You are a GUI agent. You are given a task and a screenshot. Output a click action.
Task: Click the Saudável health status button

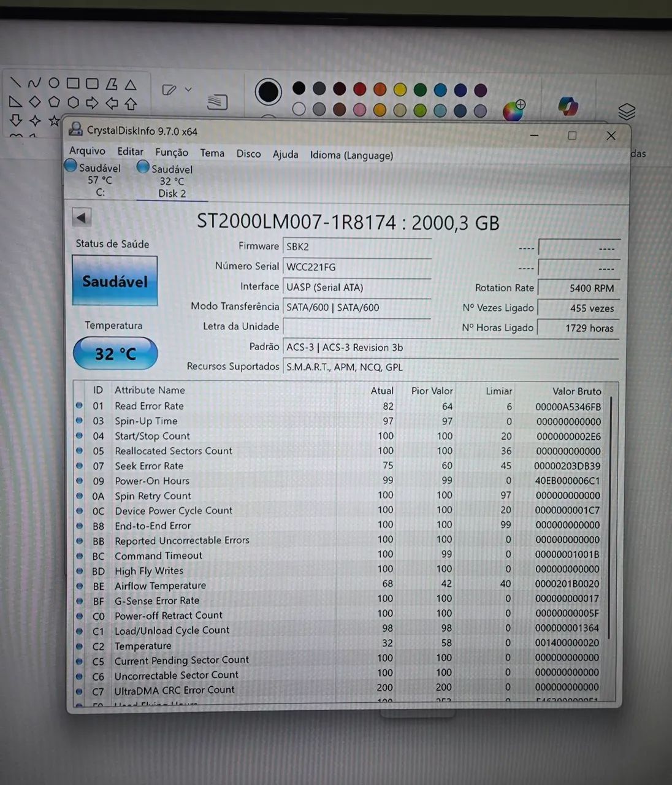pos(115,281)
